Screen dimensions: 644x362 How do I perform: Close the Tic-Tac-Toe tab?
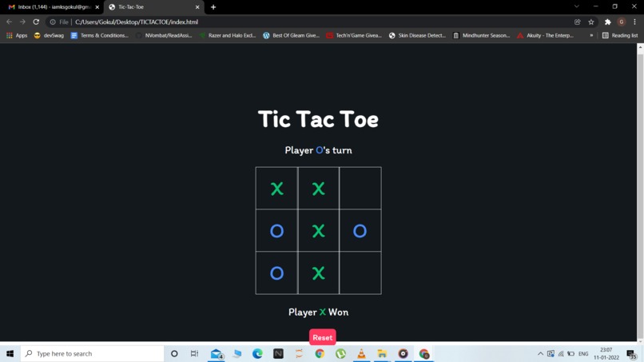tap(197, 7)
